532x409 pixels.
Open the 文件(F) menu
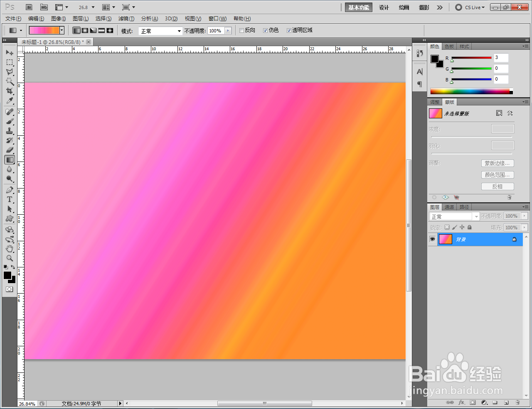coord(13,19)
